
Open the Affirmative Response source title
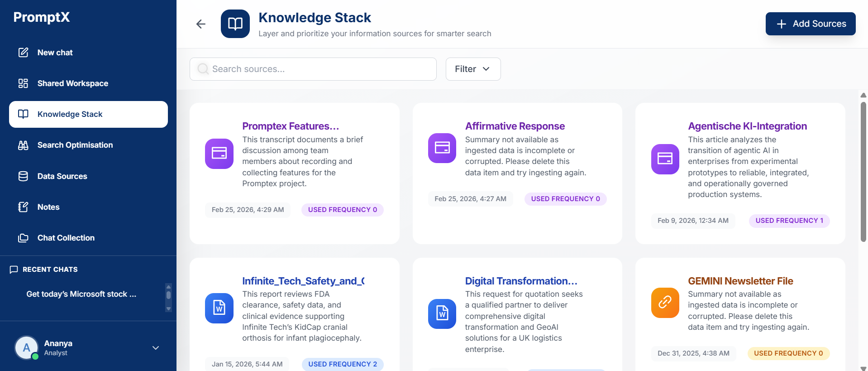[x=515, y=126]
